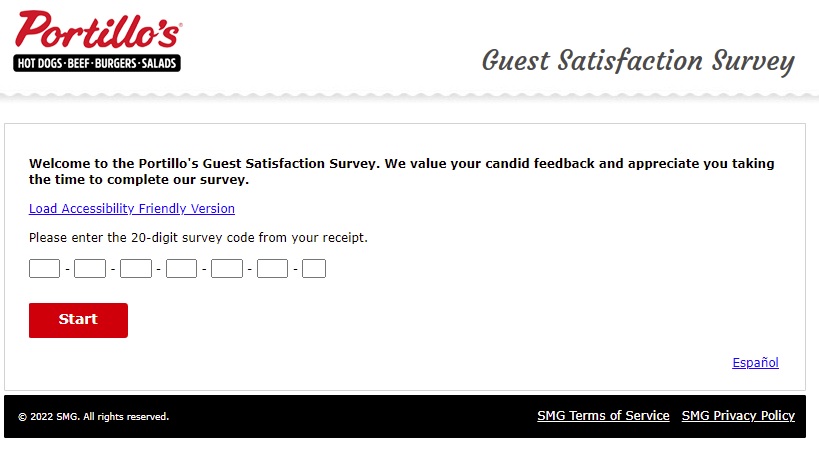Image resolution: width=819 pixels, height=451 pixels.
Task: Click the red Start button
Action: pos(78,320)
